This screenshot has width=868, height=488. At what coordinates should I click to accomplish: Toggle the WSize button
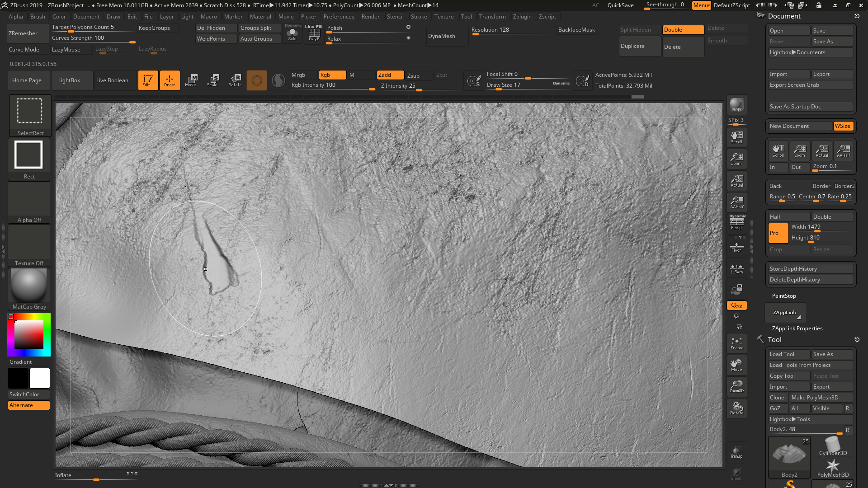(843, 126)
